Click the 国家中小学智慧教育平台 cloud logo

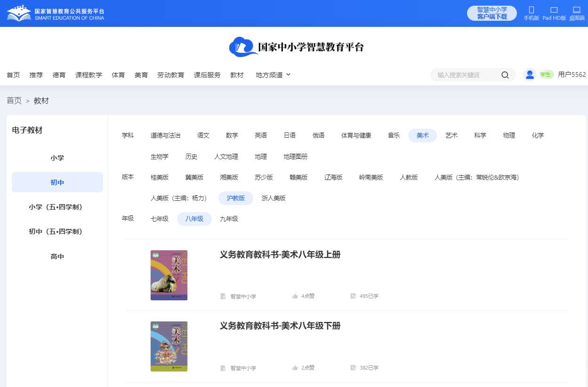(x=297, y=47)
